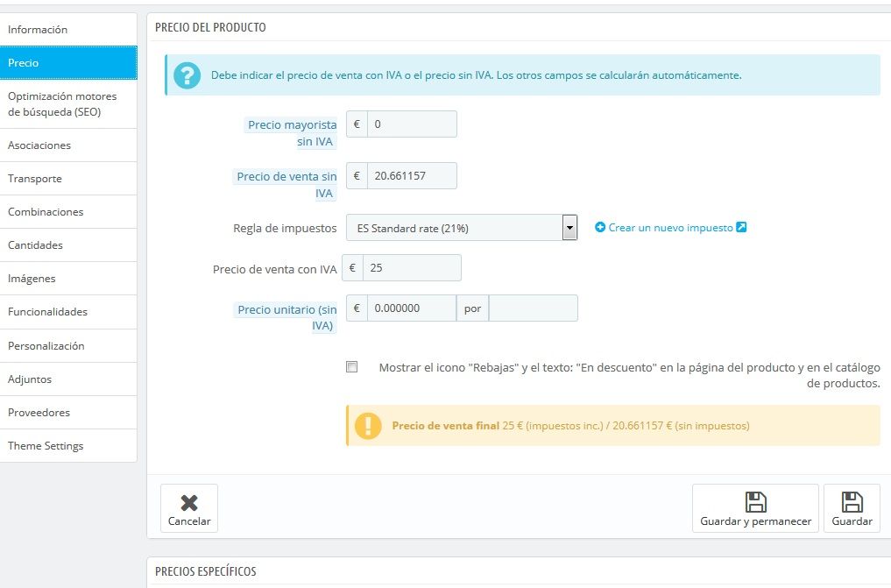The image size is (891, 588).
Task: Click the Precio de venta con IVA field
Action: coord(412,267)
